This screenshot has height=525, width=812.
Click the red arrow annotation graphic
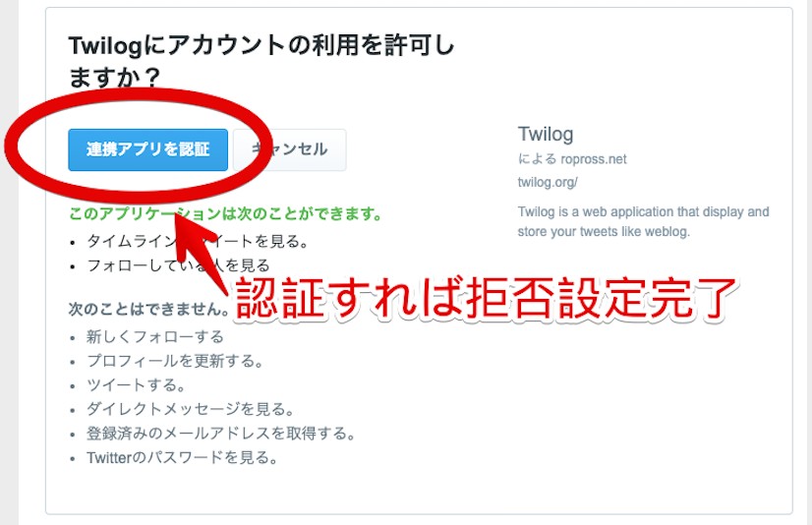point(200,249)
